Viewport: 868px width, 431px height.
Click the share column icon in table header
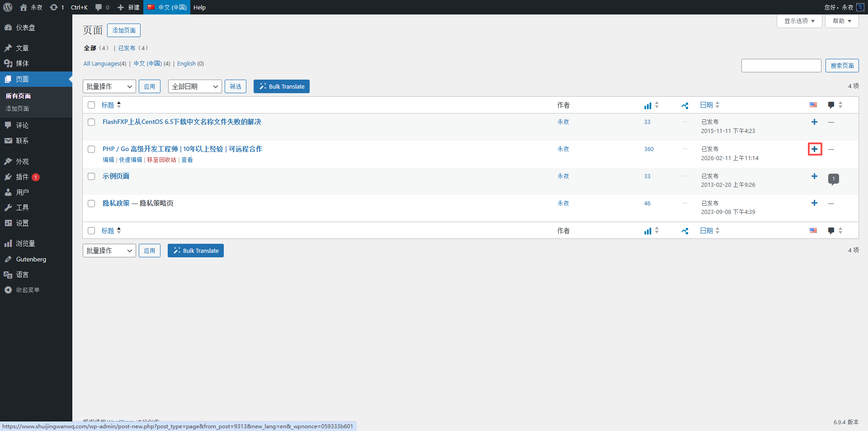tap(685, 105)
